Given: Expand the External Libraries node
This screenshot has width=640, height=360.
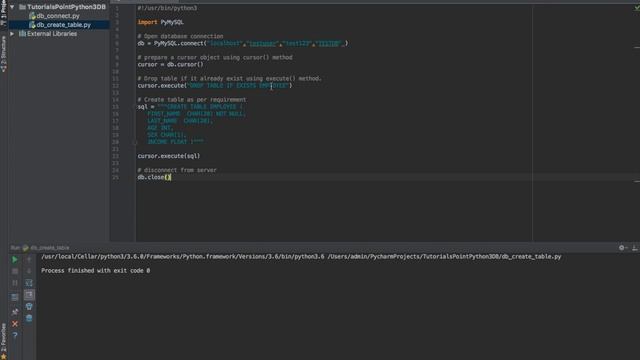Looking at the screenshot, I should [12, 34].
